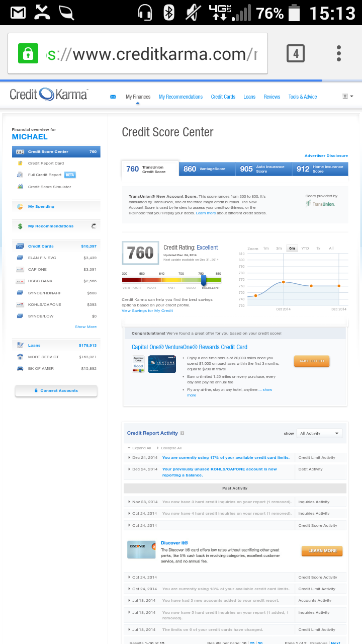This screenshot has width=362, height=644.
Task: Click the MORT SERV CT house icon
Action: point(20,357)
